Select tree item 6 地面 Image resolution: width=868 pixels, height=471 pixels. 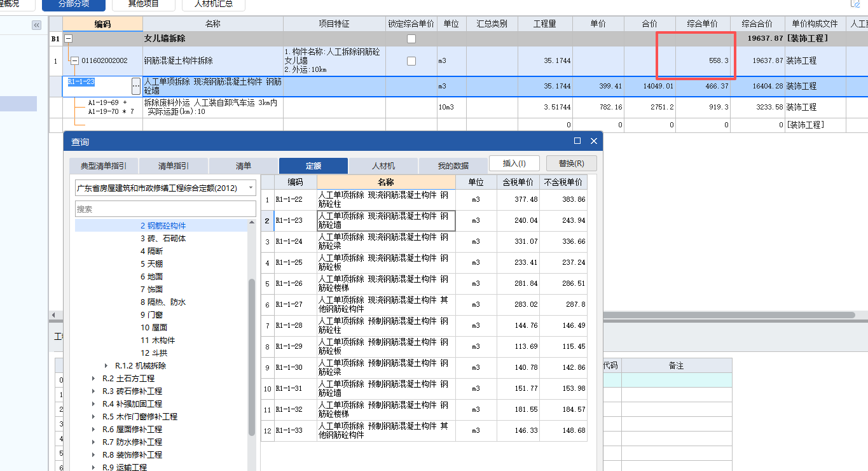(x=151, y=276)
